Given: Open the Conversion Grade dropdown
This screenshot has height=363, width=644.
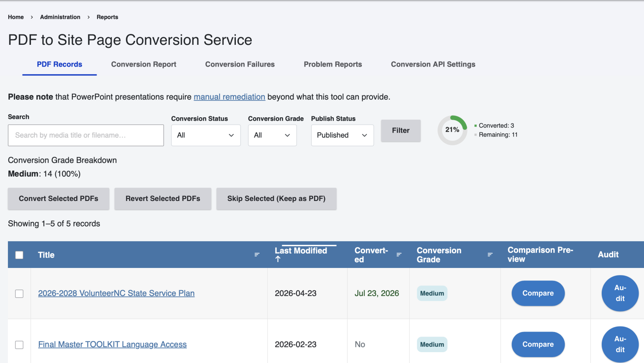Looking at the screenshot, I should pyautogui.click(x=272, y=135).
